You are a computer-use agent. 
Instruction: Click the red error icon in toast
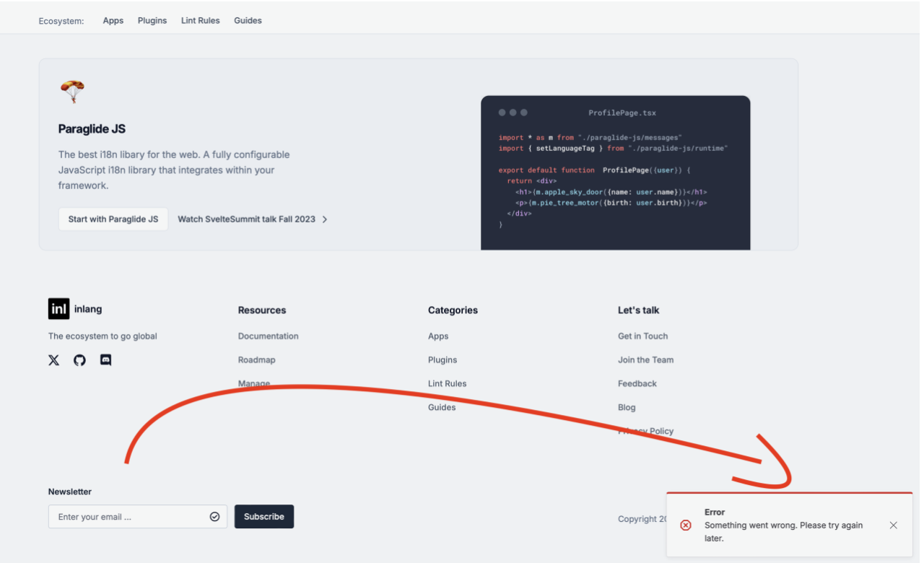point(686,525)
